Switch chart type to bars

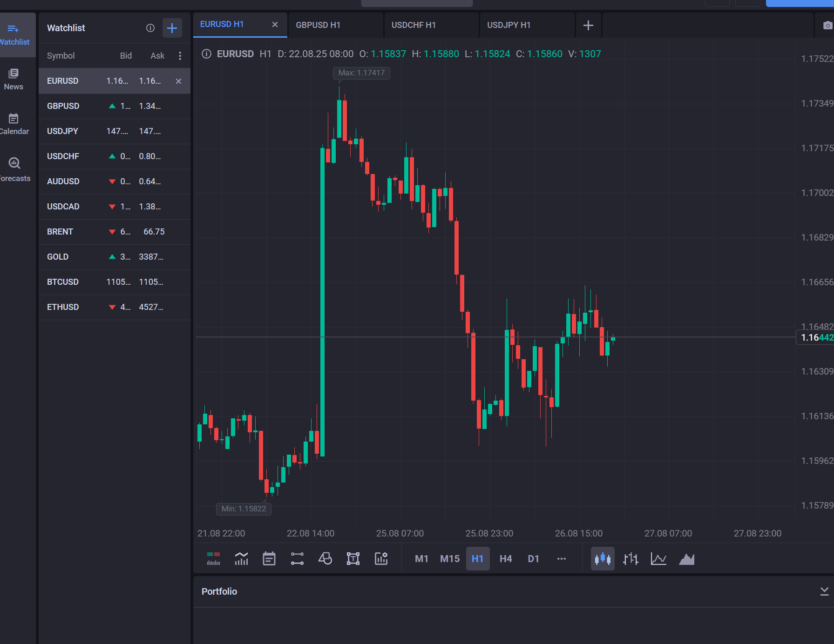[x=631, y=558]
